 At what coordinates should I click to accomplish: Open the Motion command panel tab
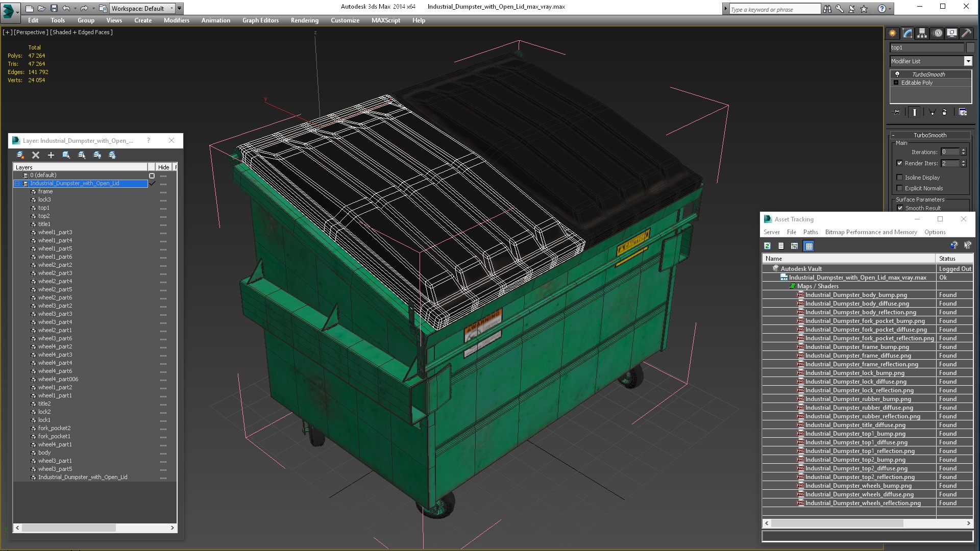[x=938, y=33]
